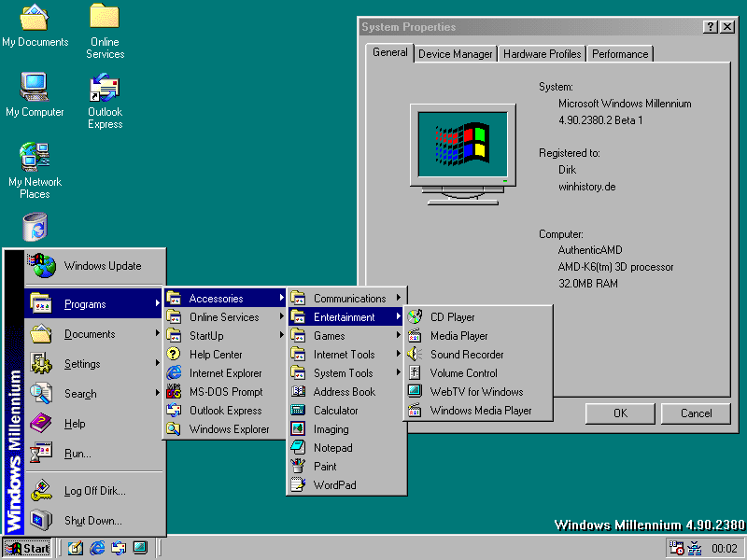Click the fourth quick launch monitor icon

[140, 548]
